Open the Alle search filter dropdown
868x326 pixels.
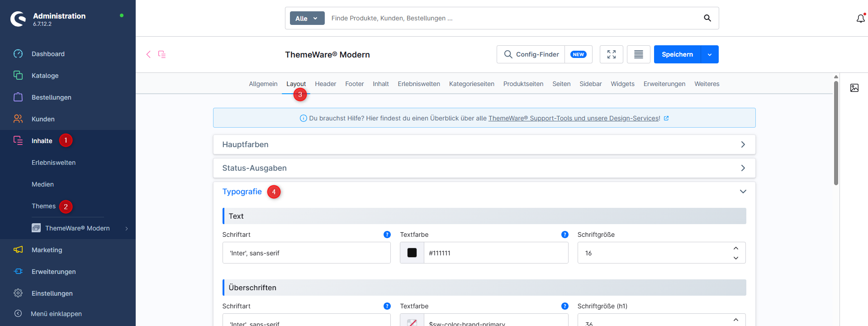tap(307, 18)
